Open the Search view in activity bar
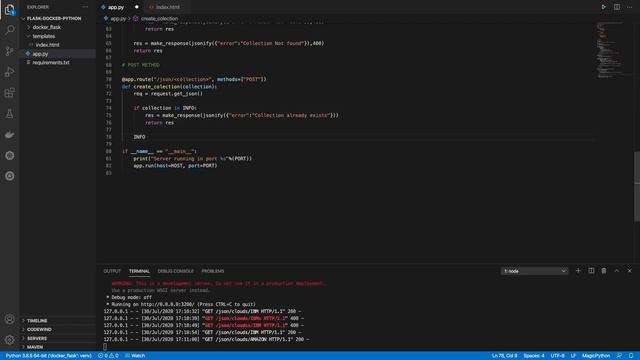Image resolution: width=640 pixels, height=360 pixels. [x=10, y=30]
